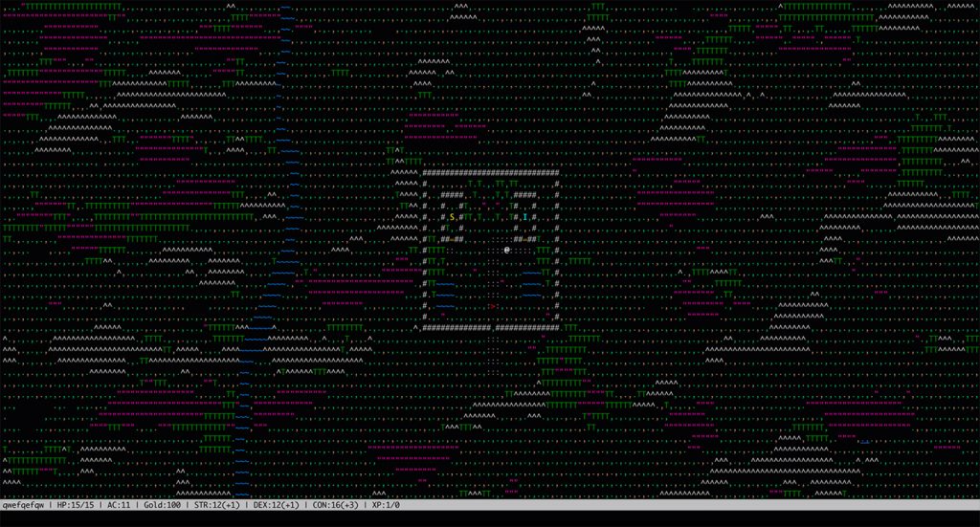Viewport: 980px width, 527px height.
Task: Click the orange door of the right building
Action: click(524, 239)
